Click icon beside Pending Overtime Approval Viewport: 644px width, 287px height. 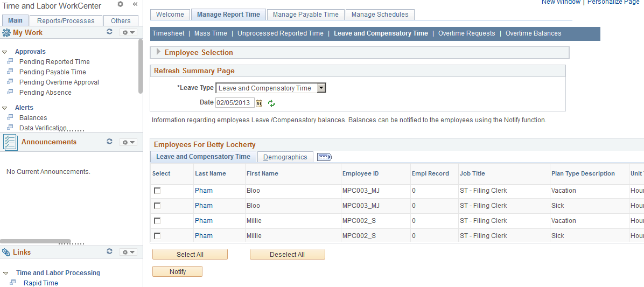[10, 82]
